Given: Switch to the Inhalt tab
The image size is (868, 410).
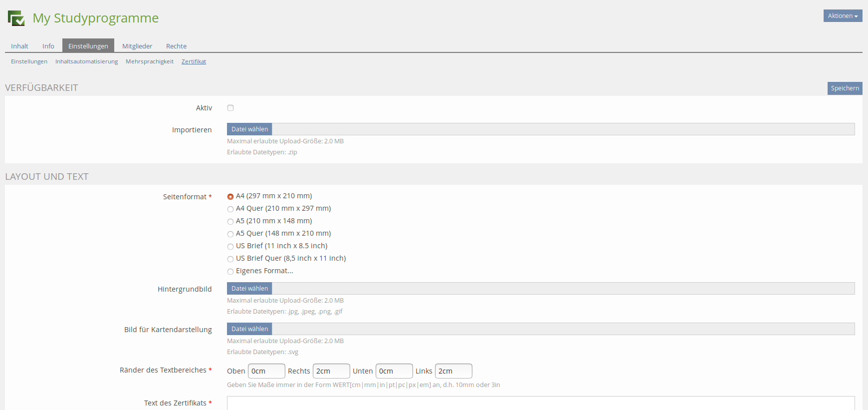Looking at the screenshot, I should click(x=19, y=46).
